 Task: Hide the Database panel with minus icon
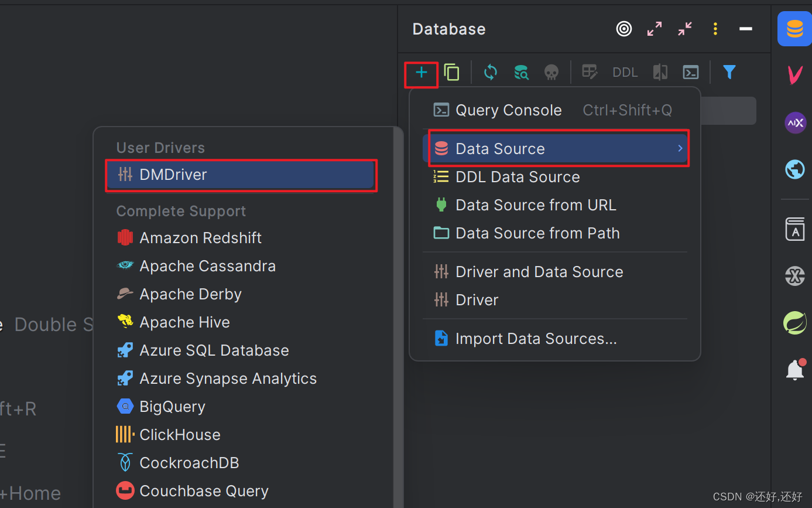click(x=746, y=29)
